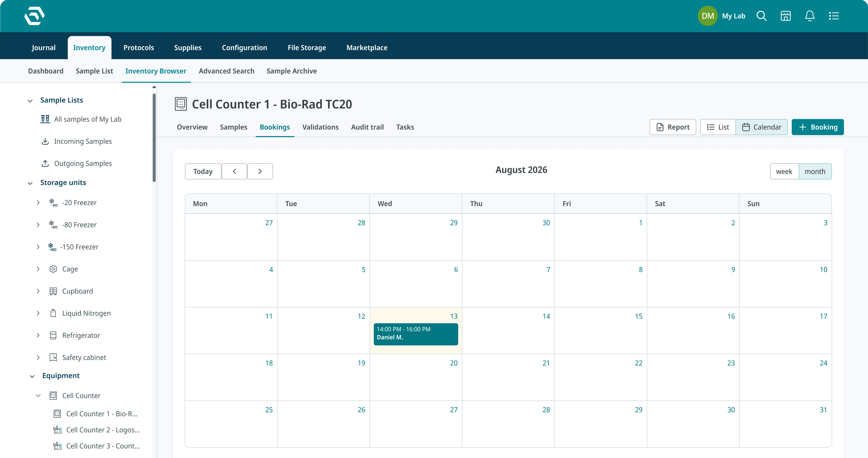This screenshot has width=868, height=458.
Task: Switch bookings to List view
Action: click(718, 127)
